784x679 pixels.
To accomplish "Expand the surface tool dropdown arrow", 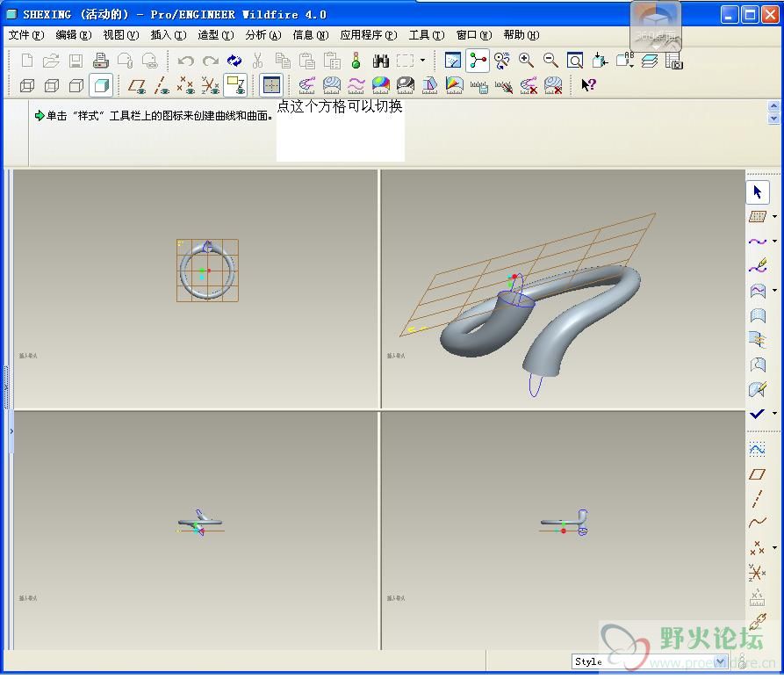I will pos(774,290).
